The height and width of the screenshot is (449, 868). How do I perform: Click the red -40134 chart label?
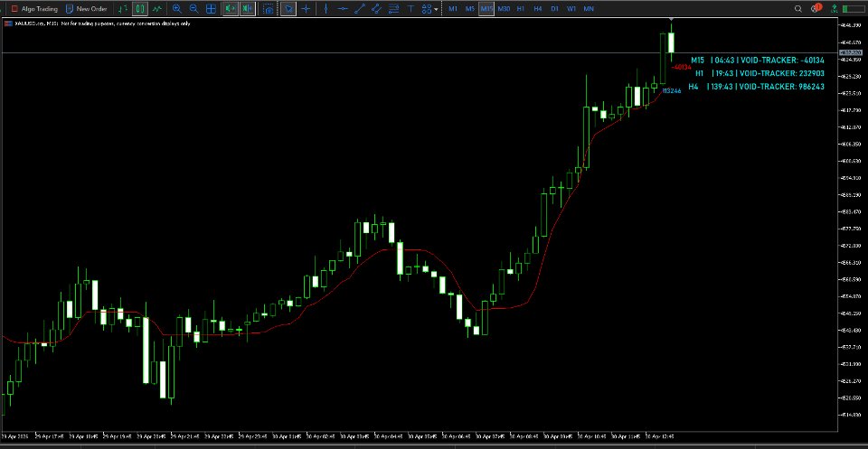(x=681, y=67)
